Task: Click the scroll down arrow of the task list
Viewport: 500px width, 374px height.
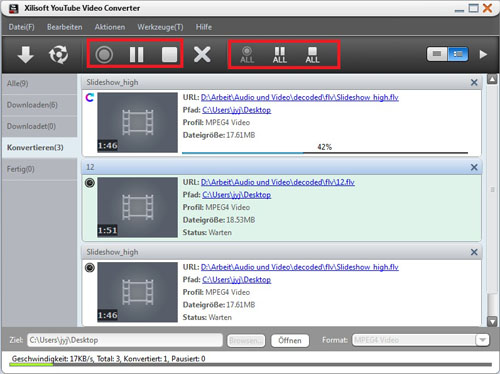Action: (x=492, y=321)
